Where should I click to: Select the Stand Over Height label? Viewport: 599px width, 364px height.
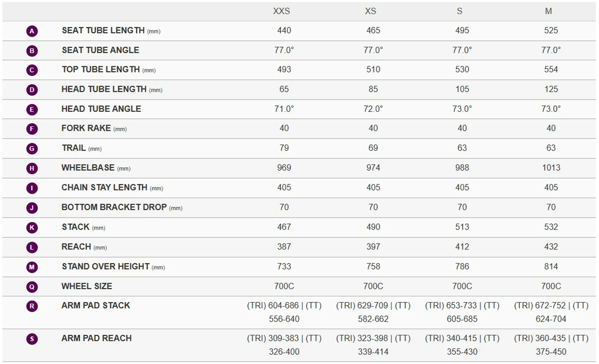[x=113, y=266]
